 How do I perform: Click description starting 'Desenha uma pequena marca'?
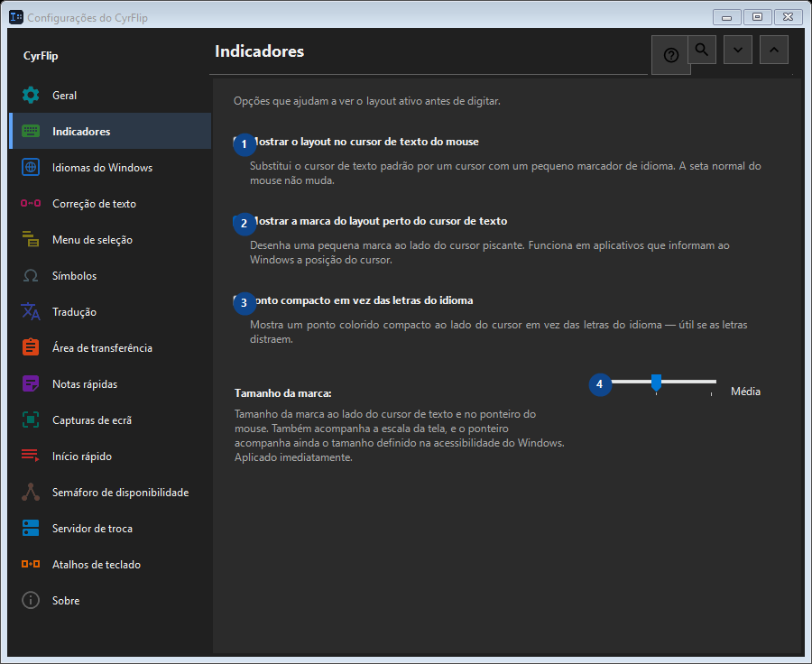[x=489, y=253]
